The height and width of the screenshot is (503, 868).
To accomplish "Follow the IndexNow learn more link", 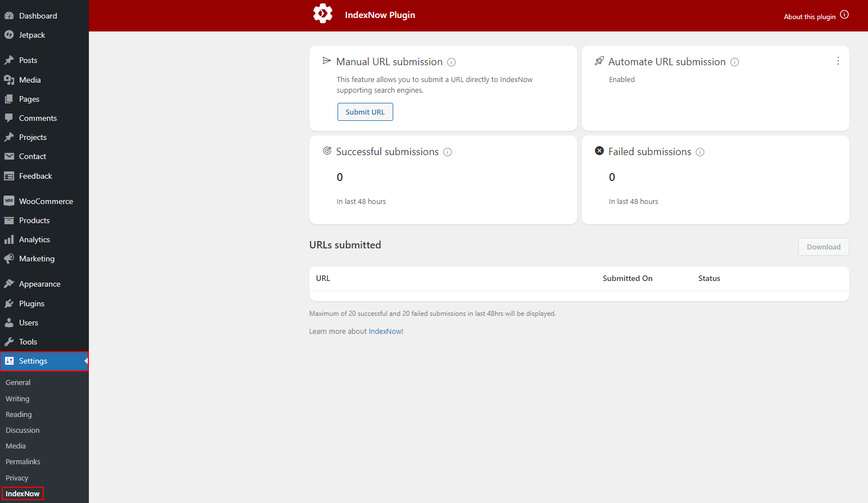I will coord(385,332).
